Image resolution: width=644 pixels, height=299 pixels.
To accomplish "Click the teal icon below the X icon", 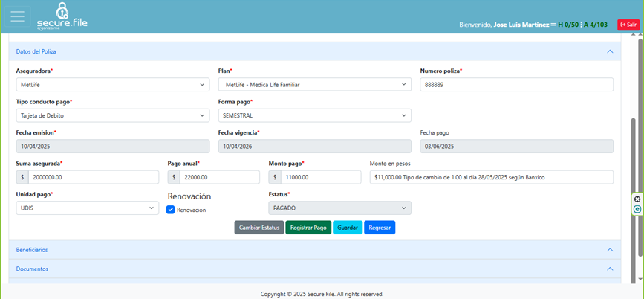I will tap(637, 210).
